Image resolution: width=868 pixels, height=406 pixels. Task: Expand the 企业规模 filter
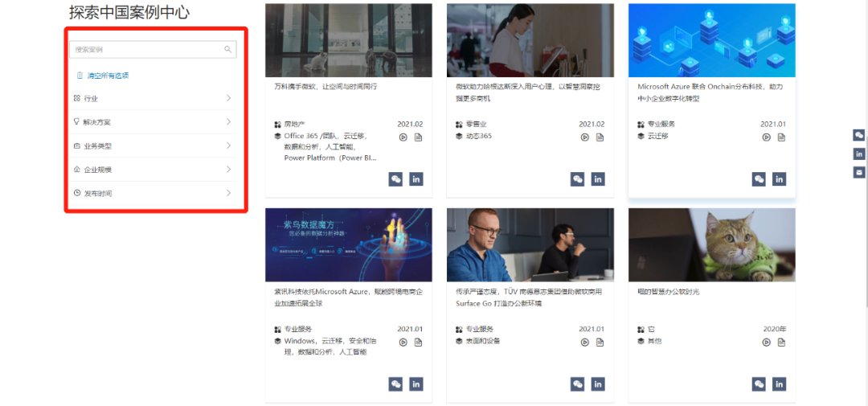(x=153, y=170)
